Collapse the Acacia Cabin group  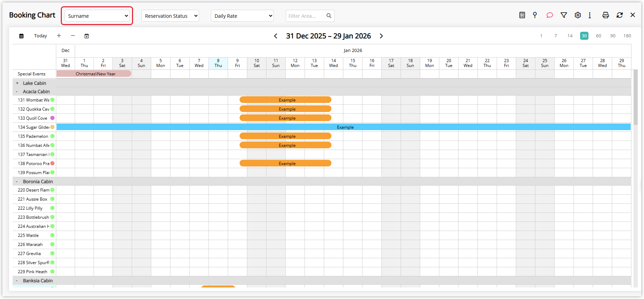(17, 91)
